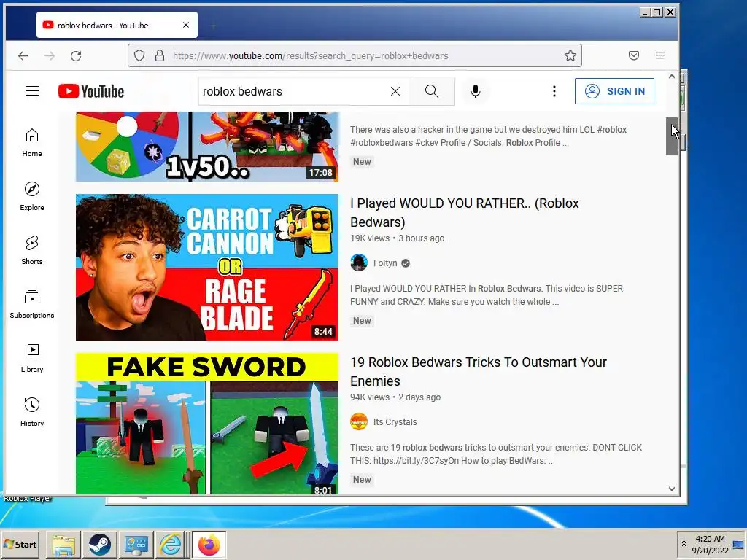Click the New badge under Foltyn video
The image size is (747, 560).
coord(362,321)
